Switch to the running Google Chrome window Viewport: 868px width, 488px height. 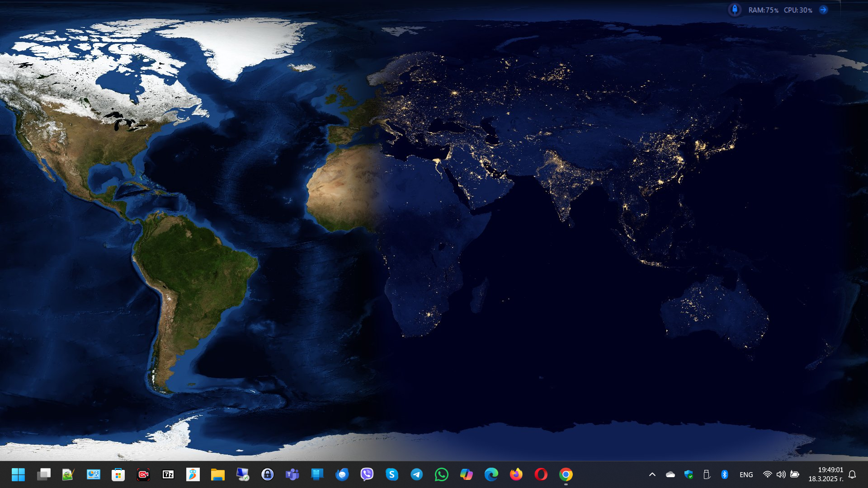[566, 474]
